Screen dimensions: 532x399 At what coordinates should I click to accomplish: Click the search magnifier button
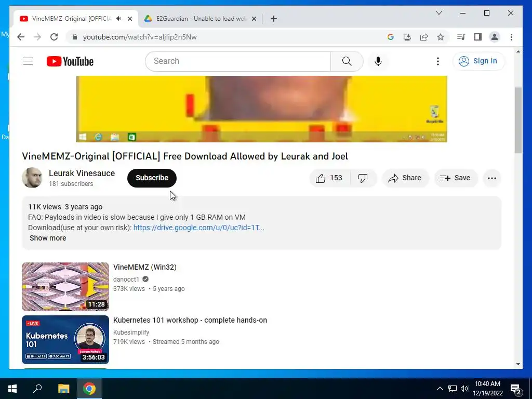[x=347, y=61]
